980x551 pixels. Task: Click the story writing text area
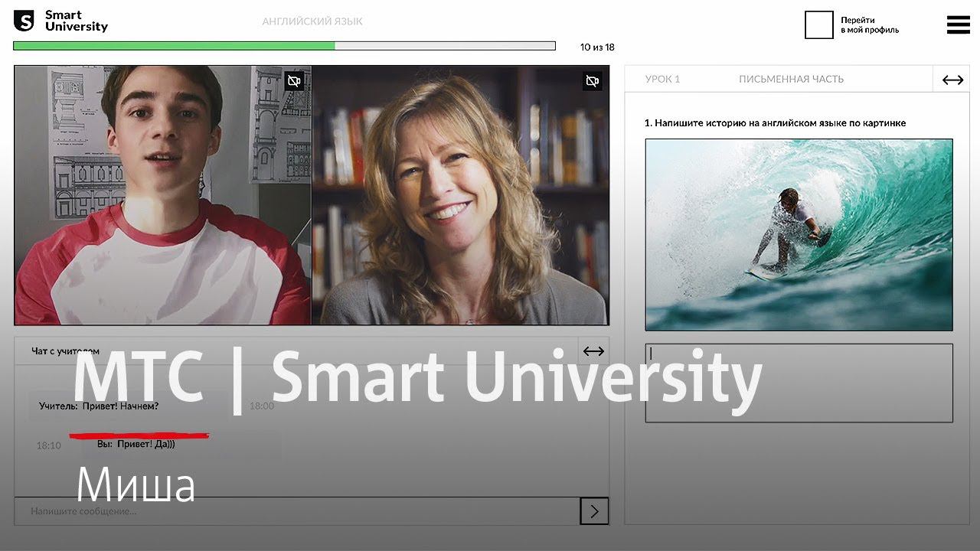(799, 383)
